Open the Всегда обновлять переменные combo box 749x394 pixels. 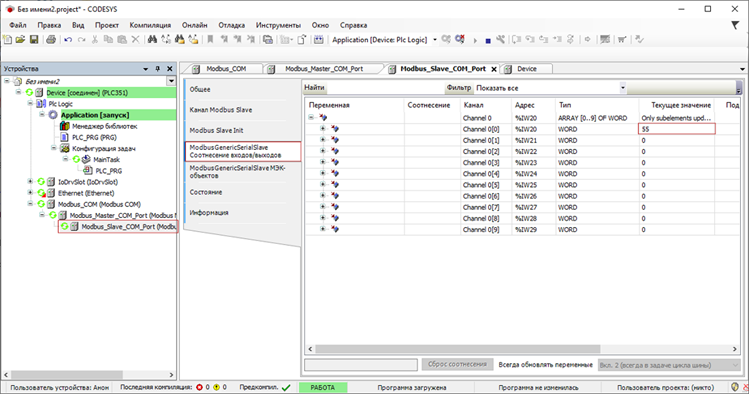click(669, 365)
